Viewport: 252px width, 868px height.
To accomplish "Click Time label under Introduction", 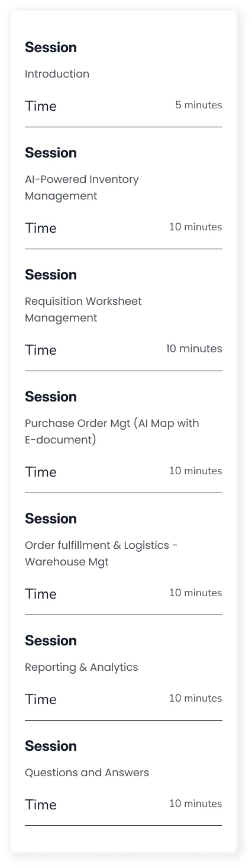I will click(x=41, y=106).
